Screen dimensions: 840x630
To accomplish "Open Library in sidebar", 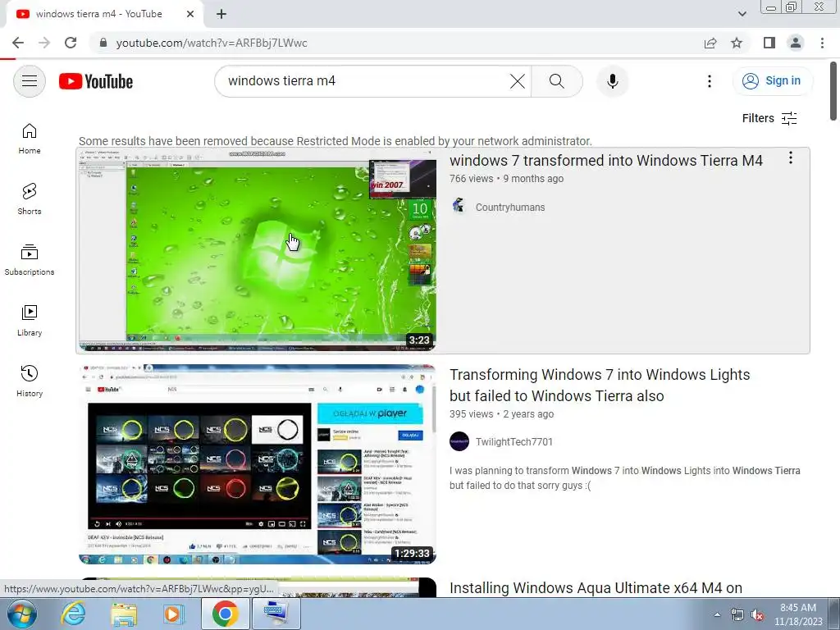I will (30, 321).
